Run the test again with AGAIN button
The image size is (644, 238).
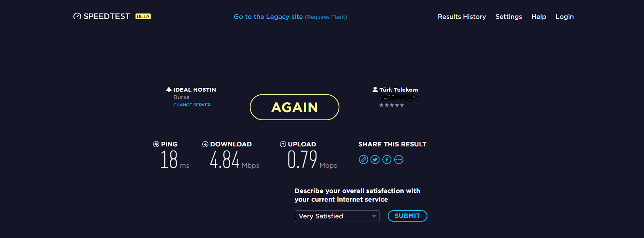(294, 107)
